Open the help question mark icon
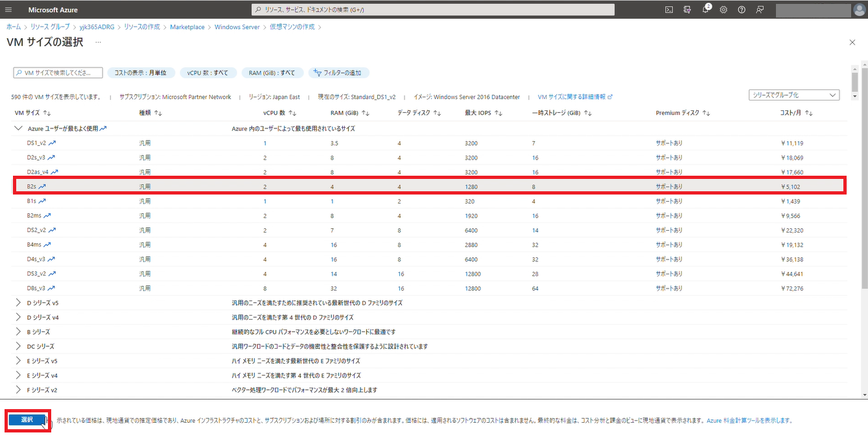Viewport: 868px width, 437px height. point(742,10)
